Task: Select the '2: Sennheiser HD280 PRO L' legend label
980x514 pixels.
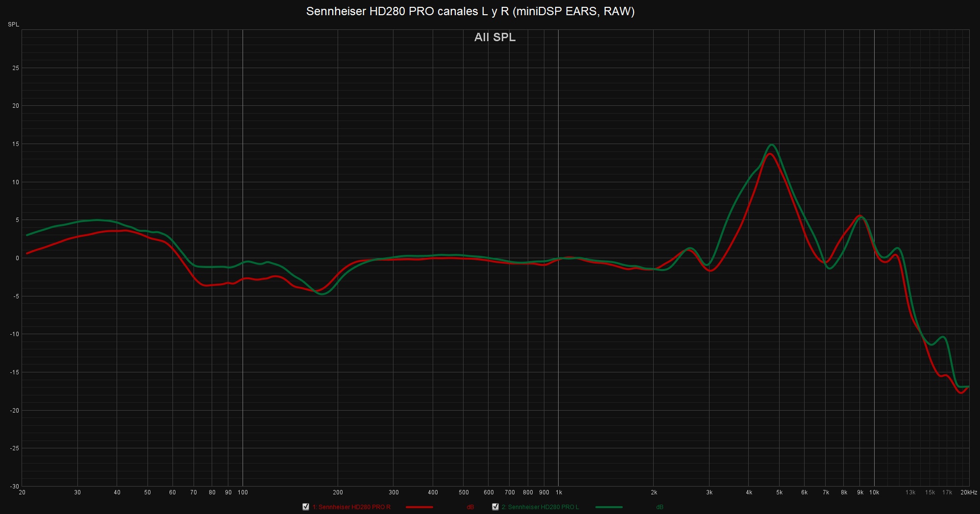Action: 540,507
